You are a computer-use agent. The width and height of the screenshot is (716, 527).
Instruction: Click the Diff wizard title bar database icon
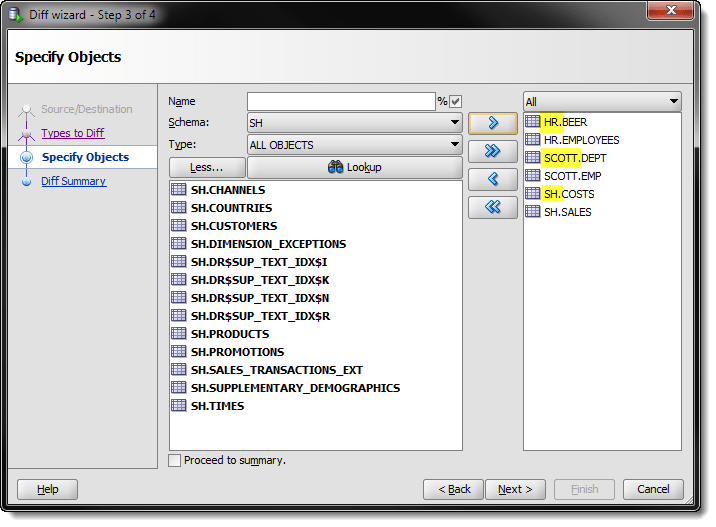pyautogui.click(x=15, y=15)
